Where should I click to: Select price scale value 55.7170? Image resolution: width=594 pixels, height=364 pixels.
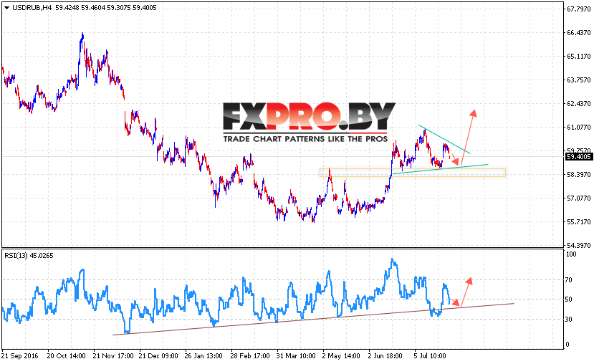[x=578, y=221]
